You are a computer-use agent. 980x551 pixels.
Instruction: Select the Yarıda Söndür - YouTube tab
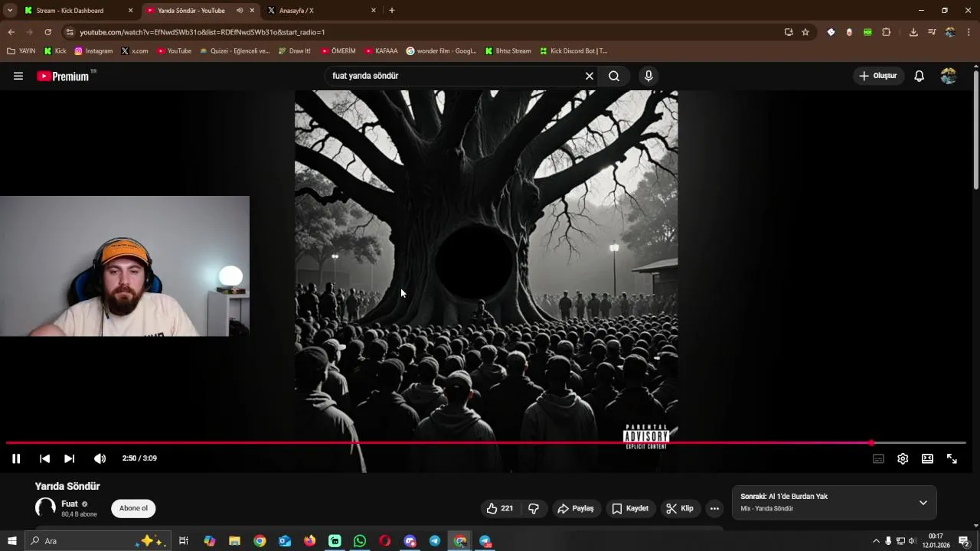191,11
